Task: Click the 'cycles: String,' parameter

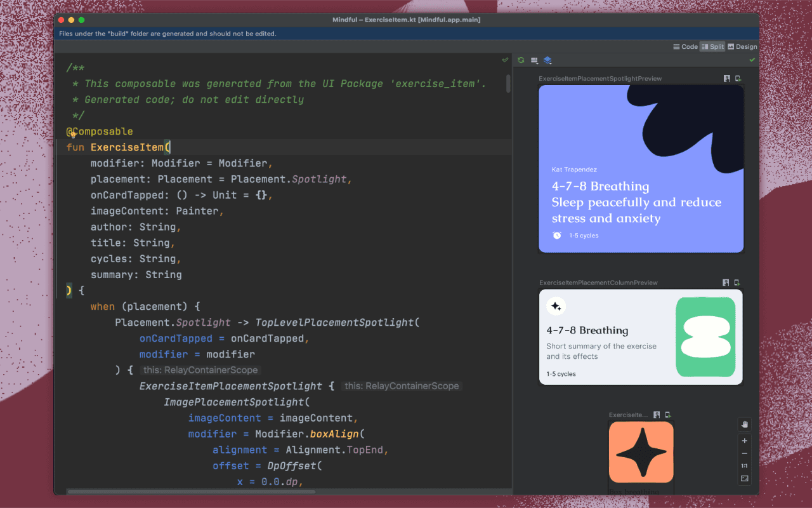Action: coord(136,258)
